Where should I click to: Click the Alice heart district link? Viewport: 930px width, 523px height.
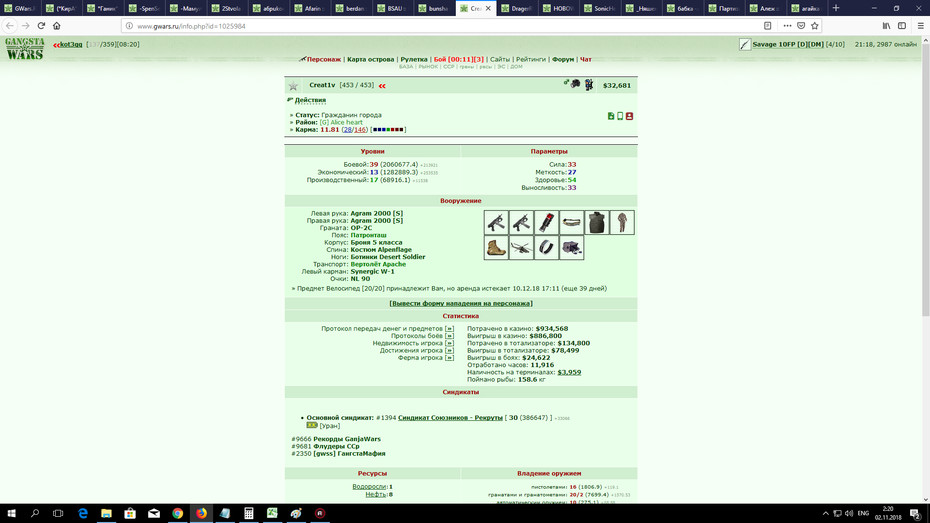pos(346,122)
